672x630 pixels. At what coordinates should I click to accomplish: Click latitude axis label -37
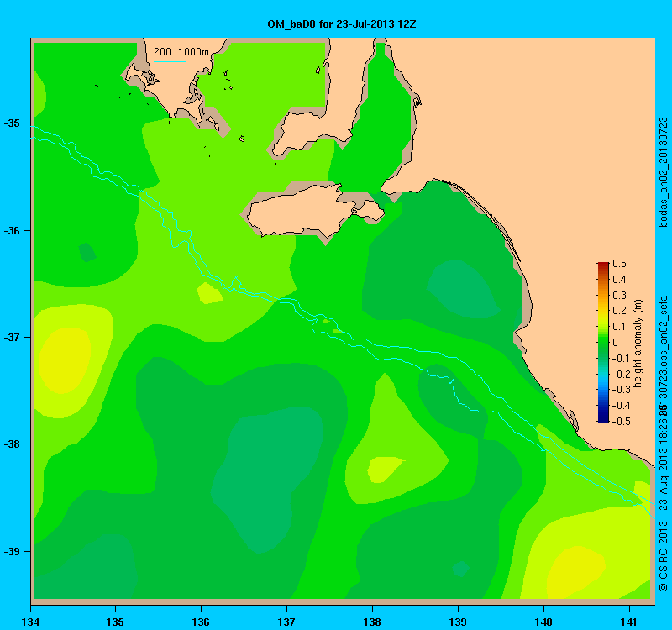(x=12, y=338)
